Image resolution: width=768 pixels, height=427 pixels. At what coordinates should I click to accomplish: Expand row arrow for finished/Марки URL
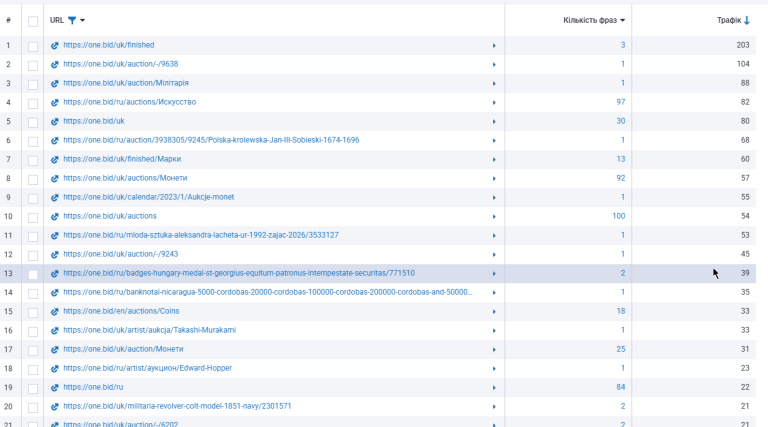click(494, 160)
